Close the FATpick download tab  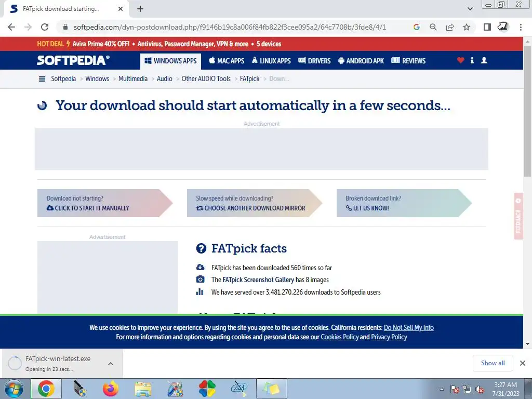[x=121, y=9]
